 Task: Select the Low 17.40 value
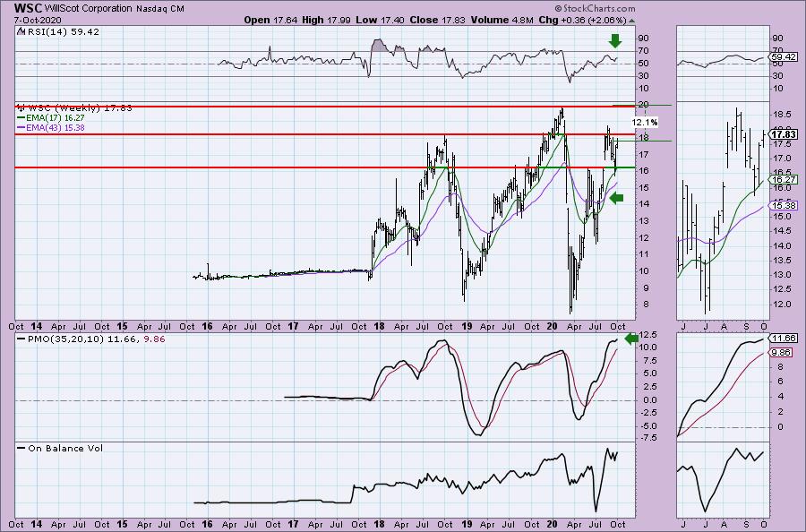(380, 20)
